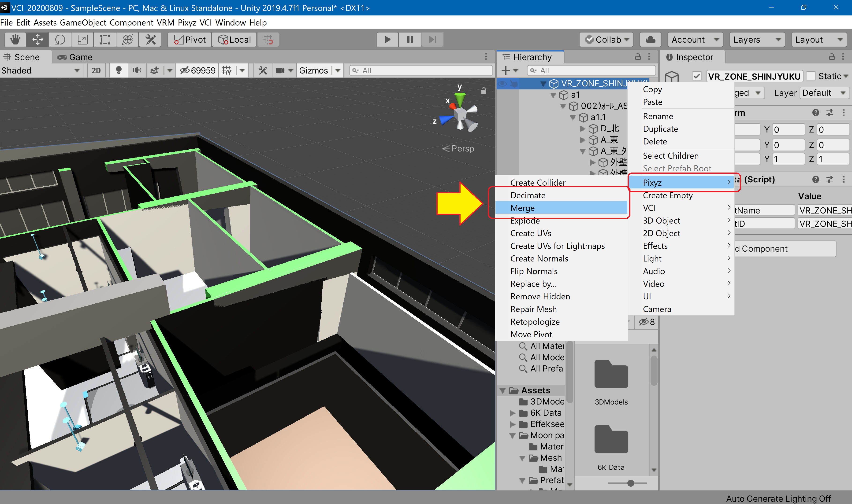
Task: Toggle scene effects icon
Action: 155,70
